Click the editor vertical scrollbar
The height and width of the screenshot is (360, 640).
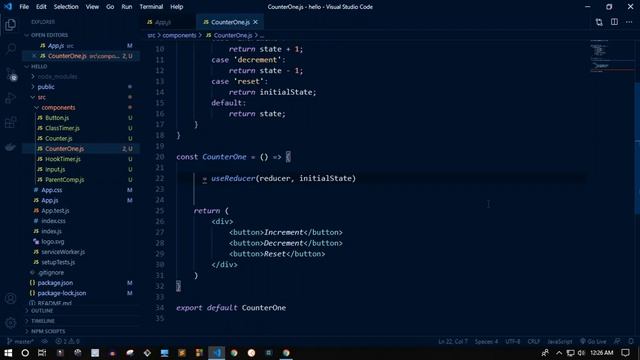637,147
